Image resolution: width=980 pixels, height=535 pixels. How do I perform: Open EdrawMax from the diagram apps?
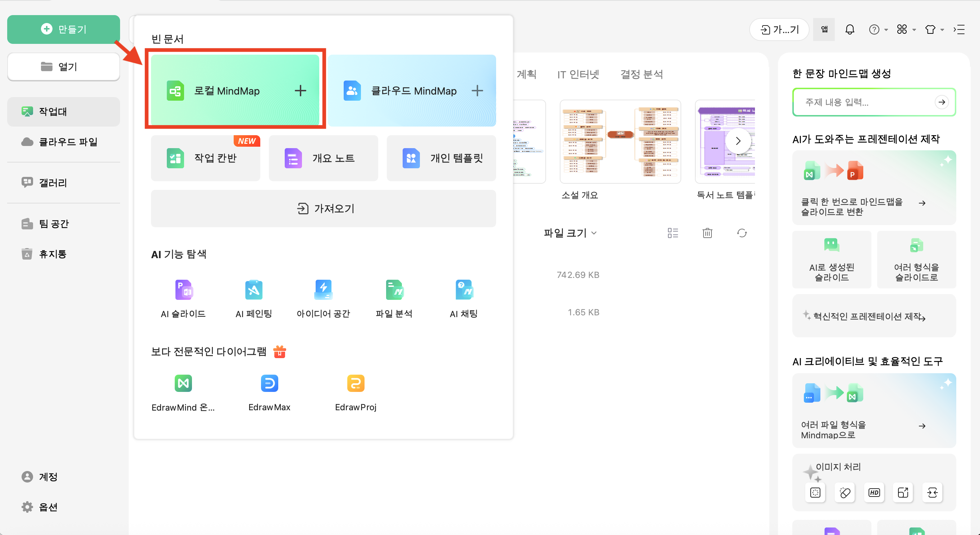[269, 384]
